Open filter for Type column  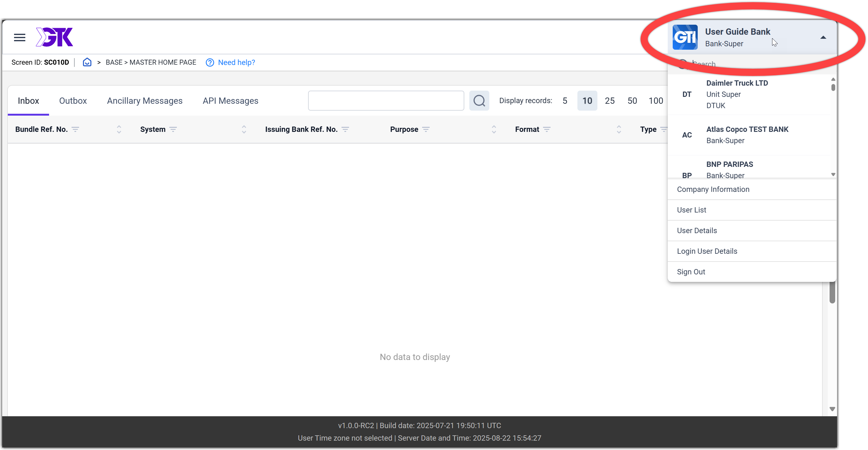(x=663, y=129)
